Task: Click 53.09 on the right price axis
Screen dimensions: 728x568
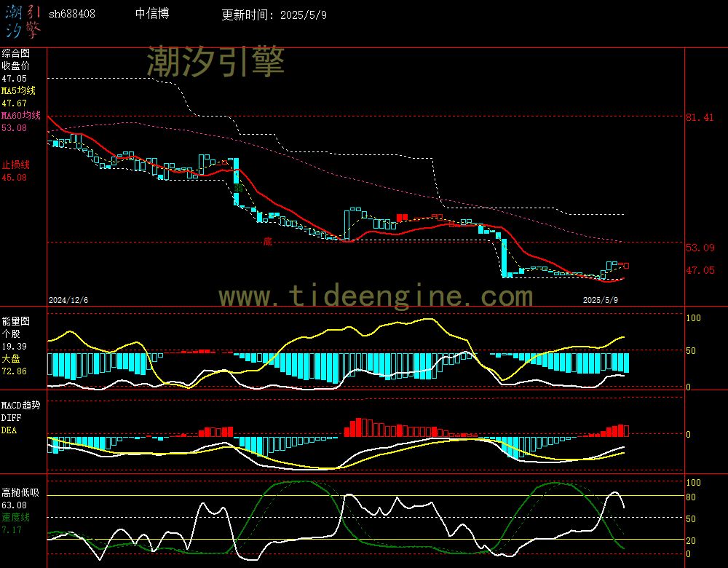Action: tap(700, 248)
